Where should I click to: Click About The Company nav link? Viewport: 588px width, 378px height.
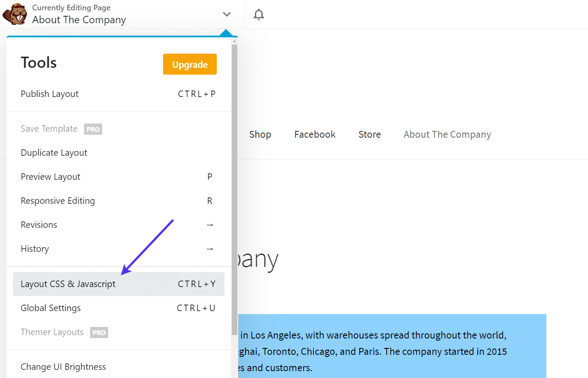(x=447, y=135)
